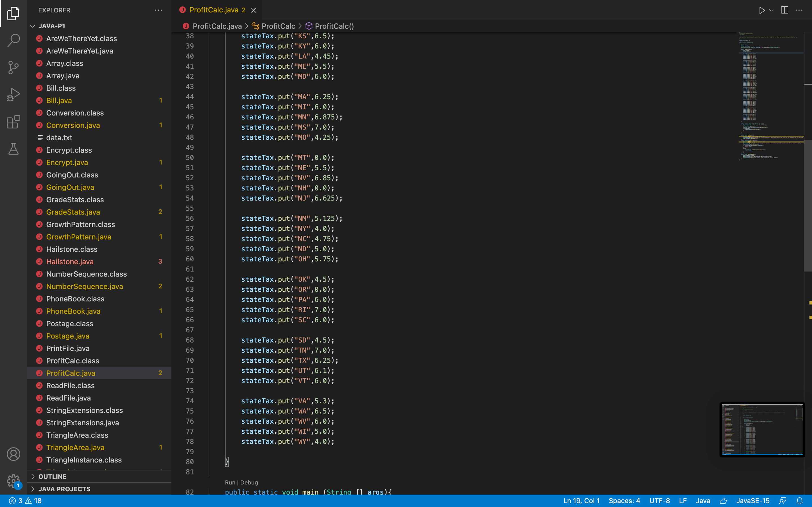Open the Manage gear menu
Viewport: 812px width, 507px height.
pyautogui.click(x=14, y=481)
